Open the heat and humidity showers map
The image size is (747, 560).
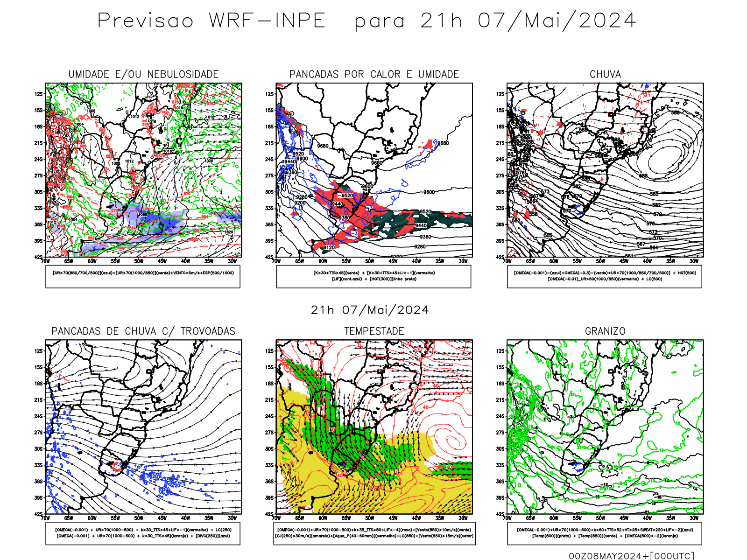374,170
